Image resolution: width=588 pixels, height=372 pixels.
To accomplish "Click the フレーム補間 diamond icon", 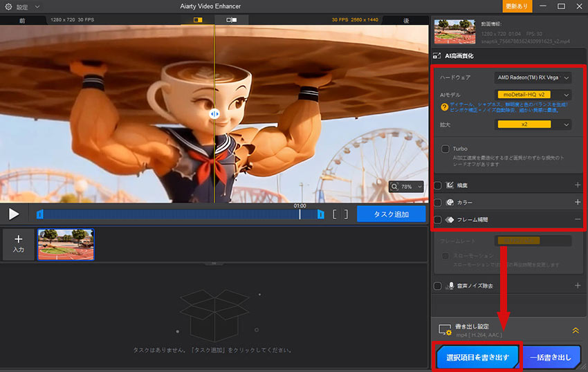I will (x=450, y=220).
